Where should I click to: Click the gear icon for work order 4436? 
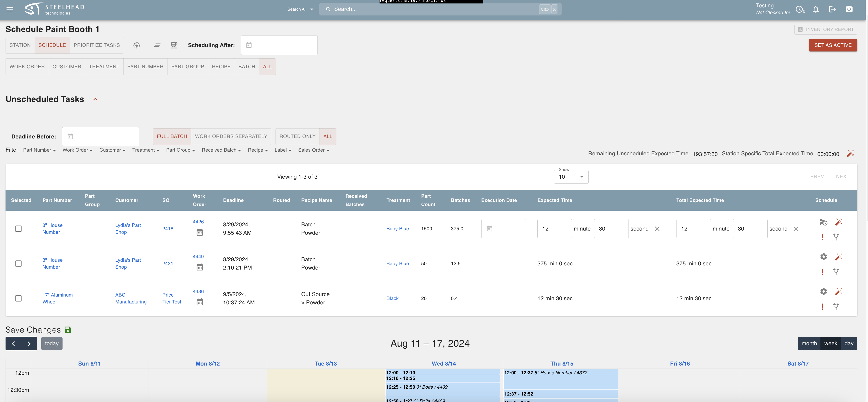point(823,291)
